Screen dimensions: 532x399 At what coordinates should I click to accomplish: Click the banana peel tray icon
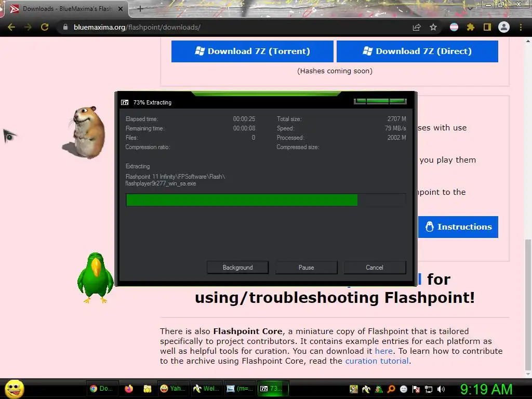366,389
